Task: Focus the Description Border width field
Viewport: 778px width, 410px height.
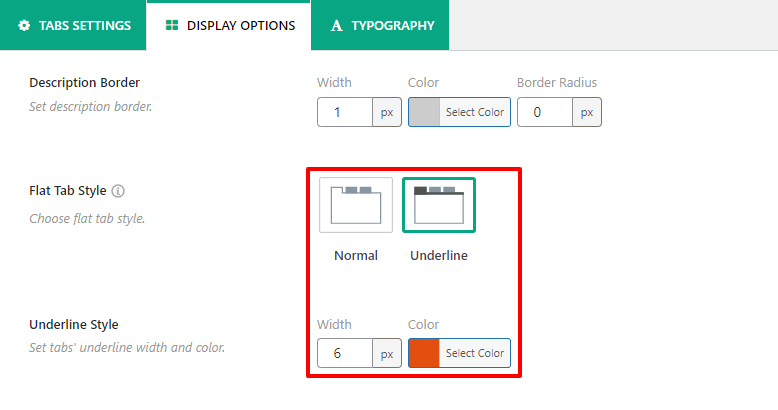Action: point(345,112)
